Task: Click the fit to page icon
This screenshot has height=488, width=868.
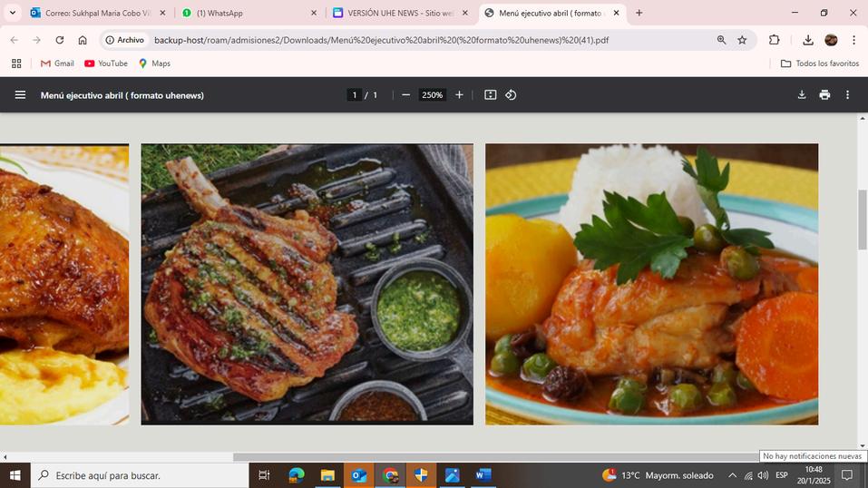Action: pos(490,94)
